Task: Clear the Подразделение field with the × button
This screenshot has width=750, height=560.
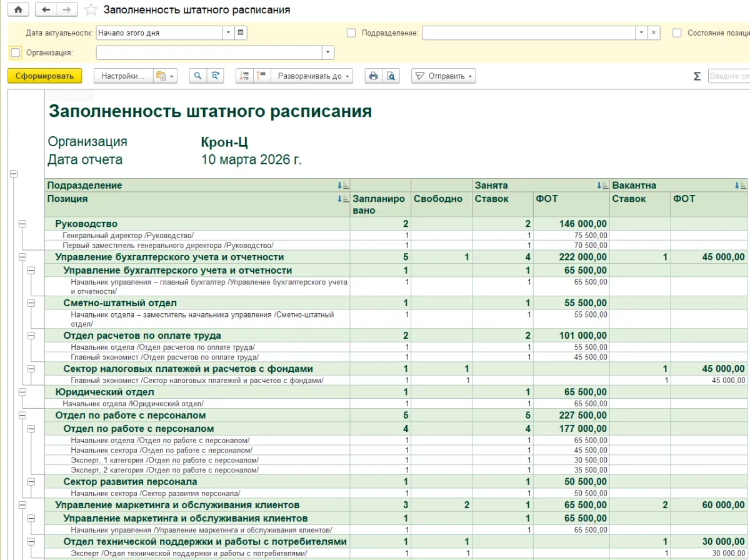Action: tap(654, 32)
